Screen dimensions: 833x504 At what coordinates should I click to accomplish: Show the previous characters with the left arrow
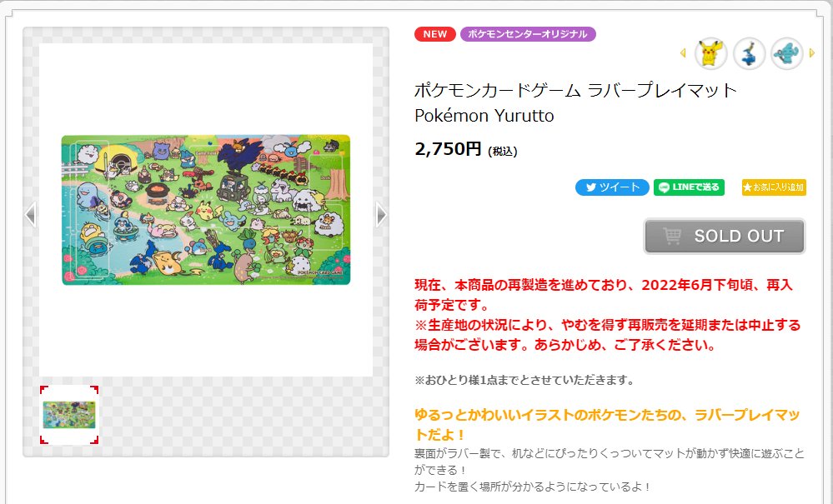(683, 53)
